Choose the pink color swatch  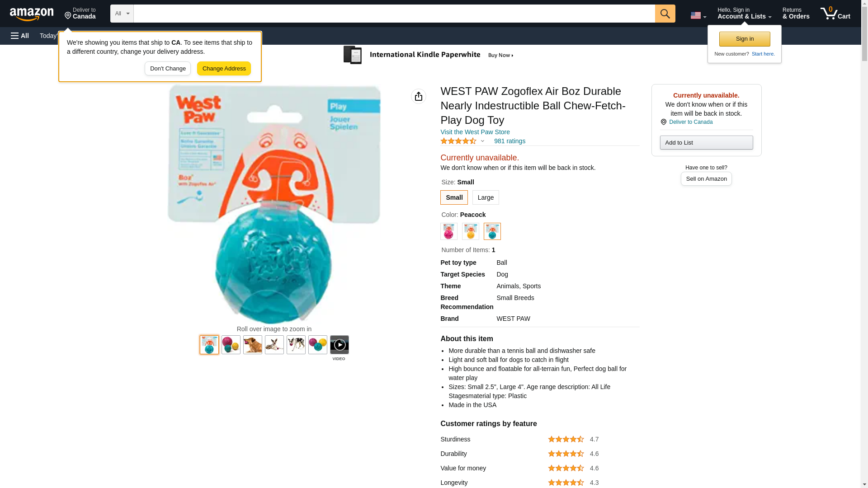point(448,231)
